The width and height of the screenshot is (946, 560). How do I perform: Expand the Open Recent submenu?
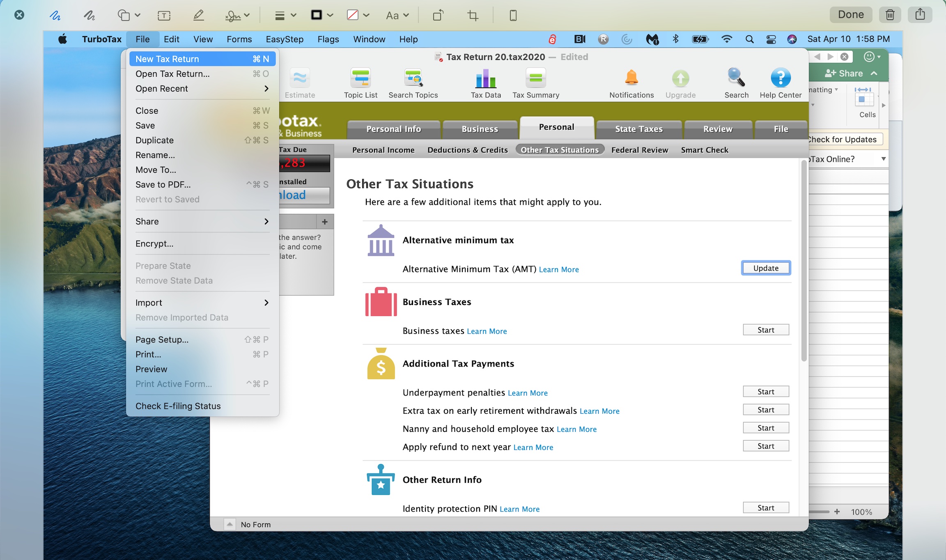[202, 89]
